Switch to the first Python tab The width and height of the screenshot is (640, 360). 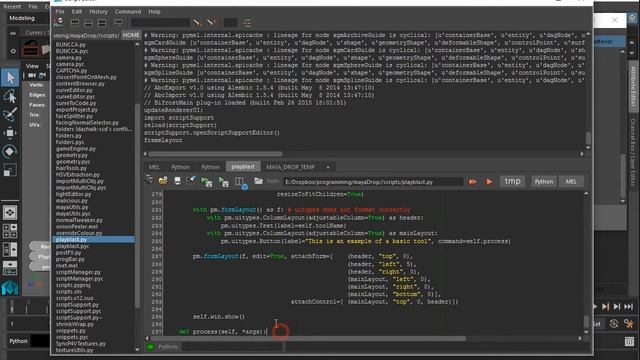[x=180, y=167]
